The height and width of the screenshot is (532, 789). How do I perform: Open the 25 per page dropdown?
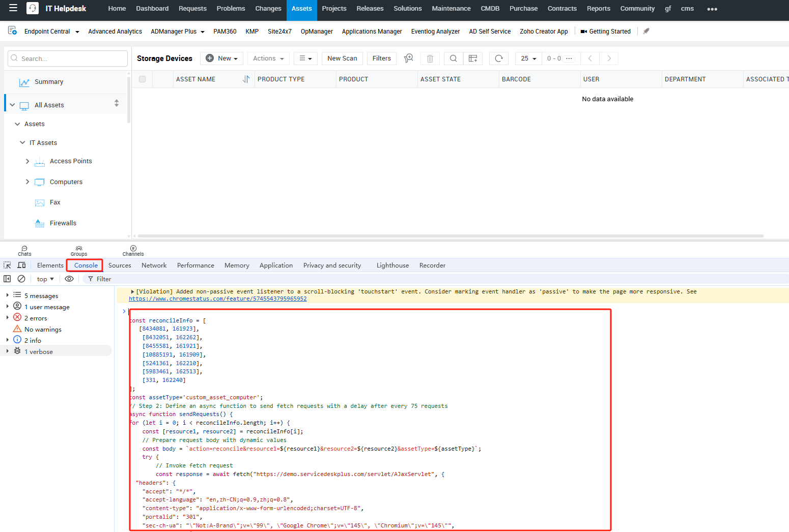tap(528, 58)
